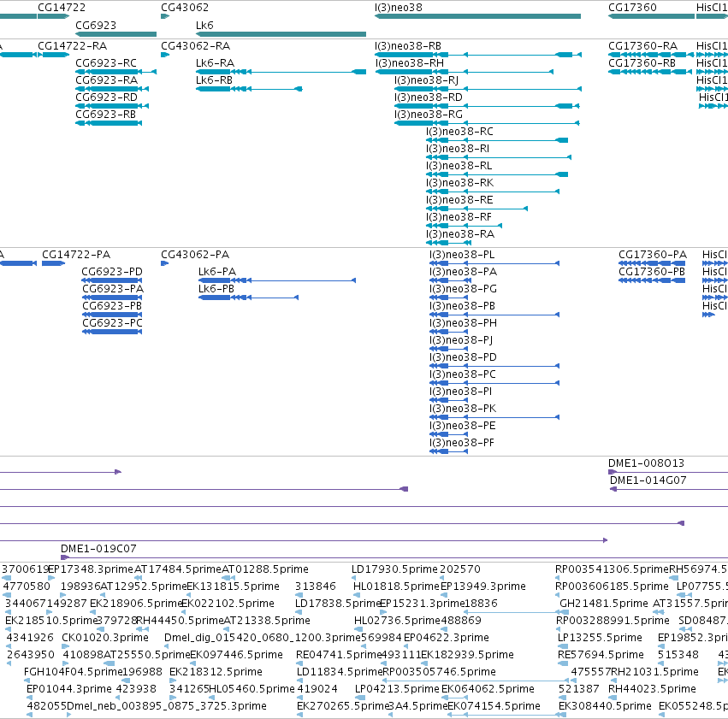This screenshot has width=728, height=719.
Task: Select EST RE04741.5prime
Action: (339, 655)
